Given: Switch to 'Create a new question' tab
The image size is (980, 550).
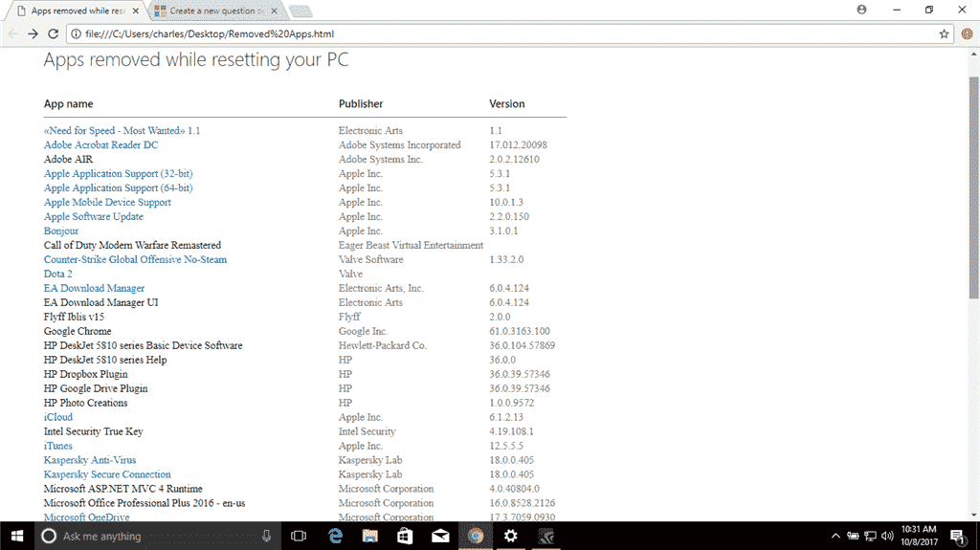Looking at the screenshot, I should 215,11.
